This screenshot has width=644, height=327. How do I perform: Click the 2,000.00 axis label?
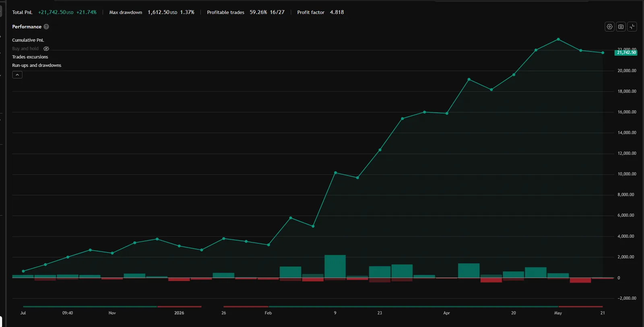[625, 257]
